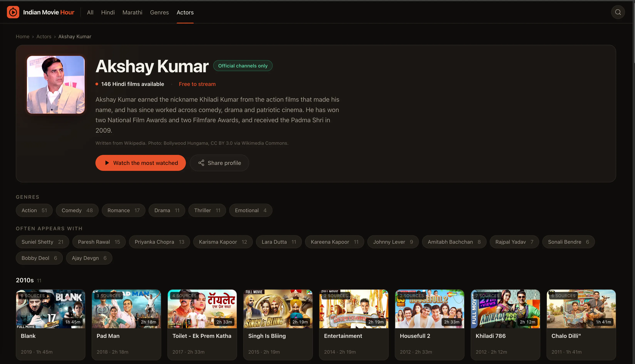This screenshot has height=364, width=635.
Task: Open co-star Bobby Deol chip
Action: coord(39,258)
